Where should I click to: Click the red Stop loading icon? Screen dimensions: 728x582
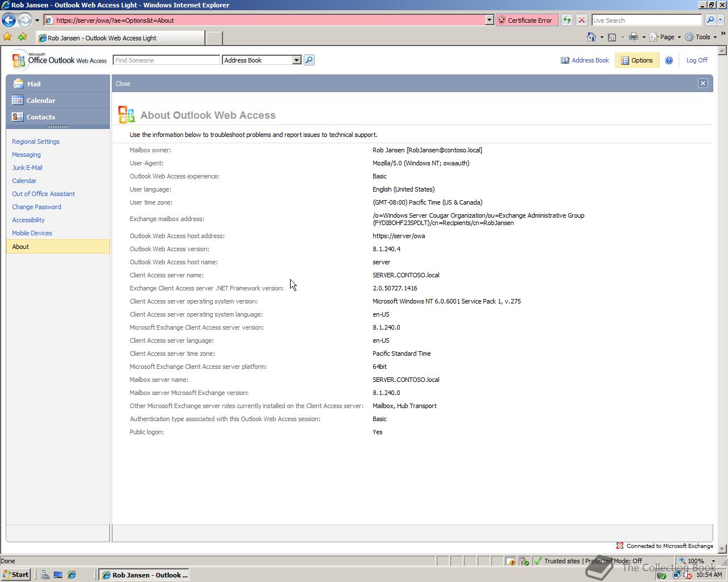581,20
